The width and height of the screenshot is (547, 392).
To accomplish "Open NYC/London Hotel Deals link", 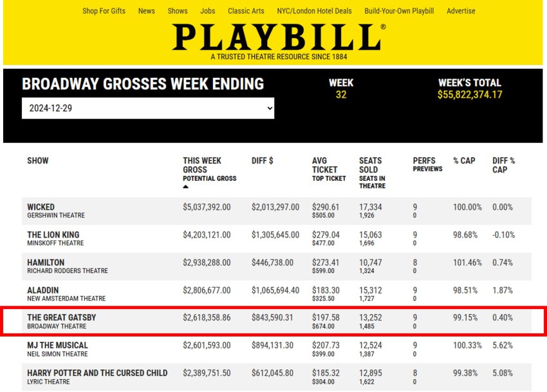I will tap(314, 11).
